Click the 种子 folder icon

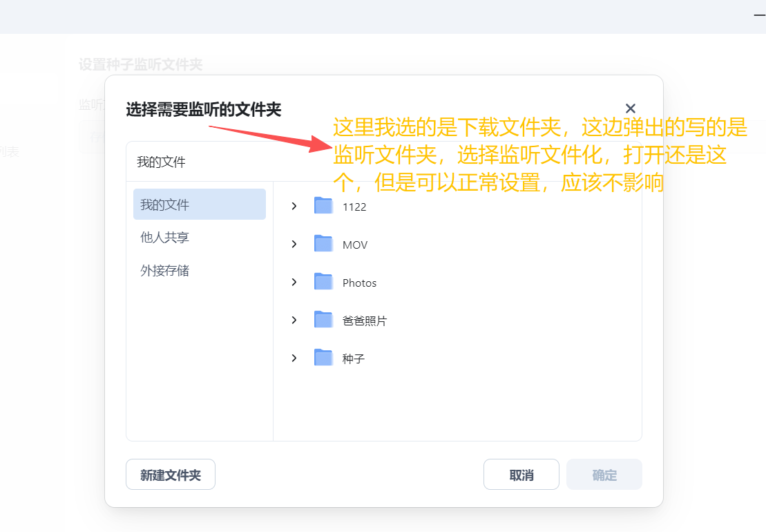323,358
